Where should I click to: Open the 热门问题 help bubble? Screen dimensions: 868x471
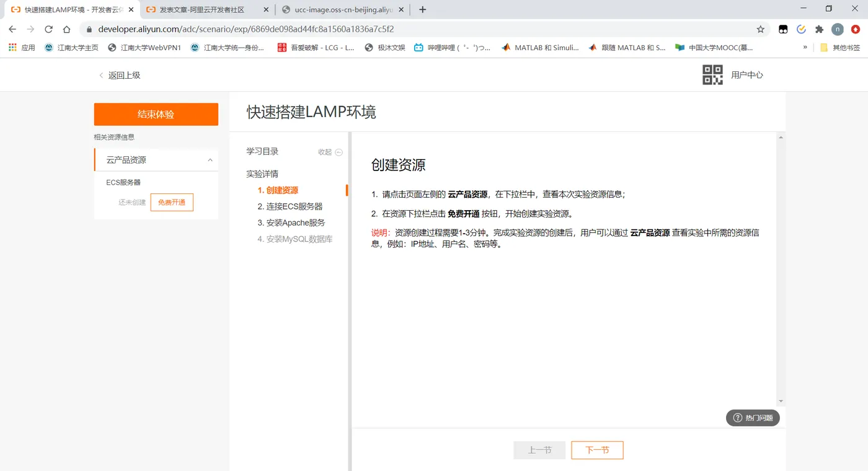pyautogui.click(x=753, y=418)
